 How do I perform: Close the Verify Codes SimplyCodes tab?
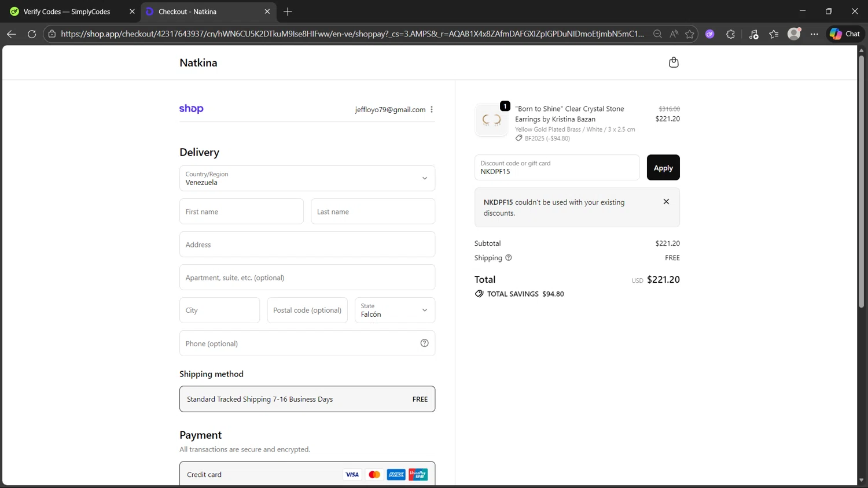click(x=132, y=12)
